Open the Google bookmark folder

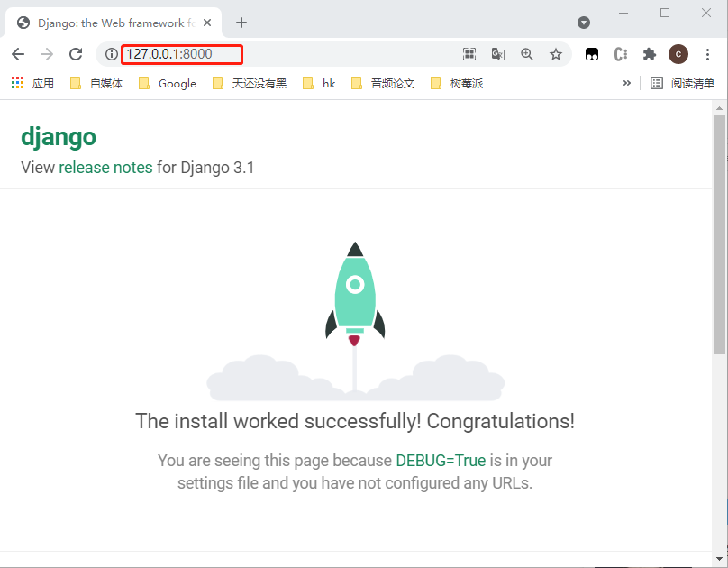coord(168,84)
